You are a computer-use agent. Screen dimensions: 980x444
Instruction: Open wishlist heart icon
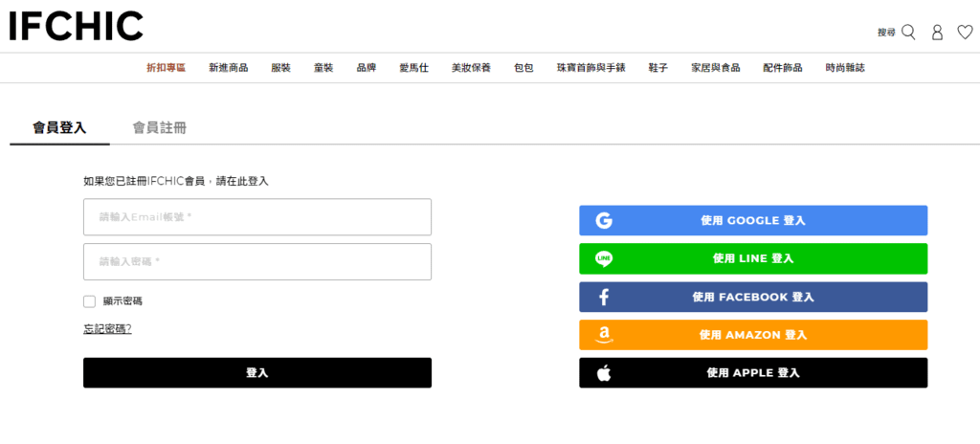pos(965,33)
